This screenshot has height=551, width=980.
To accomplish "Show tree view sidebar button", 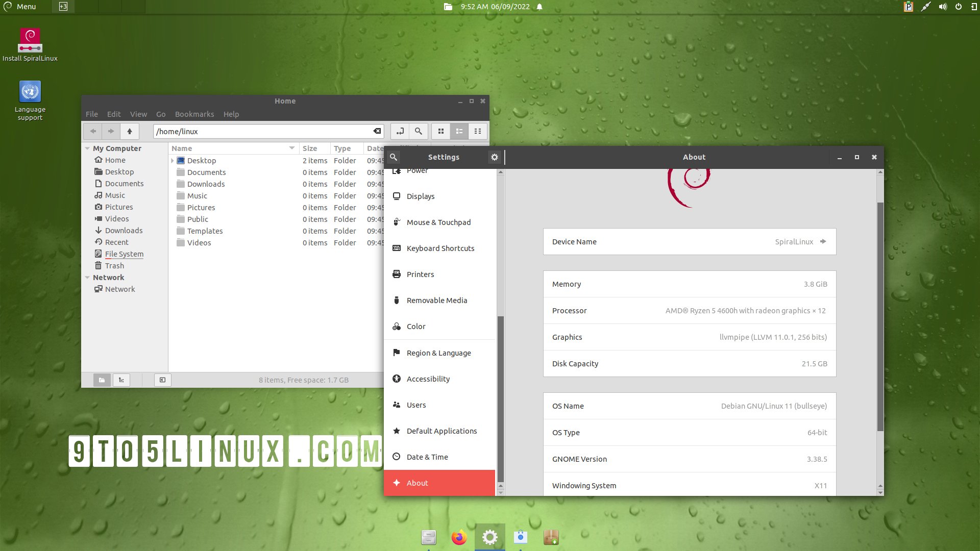I will (121, 380).
